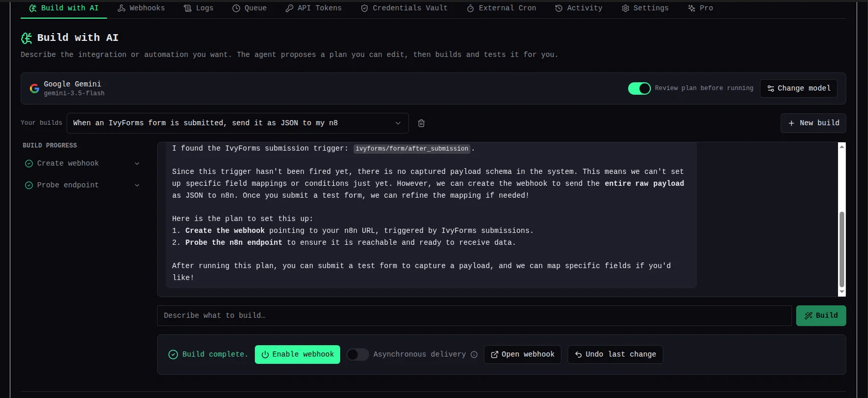868x398 pixels.
Task: Click the Build with AI heading icon
Action: (x=26, y=38)
